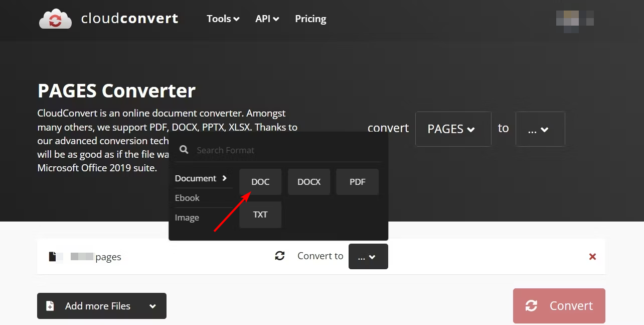The width and height of the screenshot is (644, 325).
Task: Open the Tools menu
Action: point(223,19)
